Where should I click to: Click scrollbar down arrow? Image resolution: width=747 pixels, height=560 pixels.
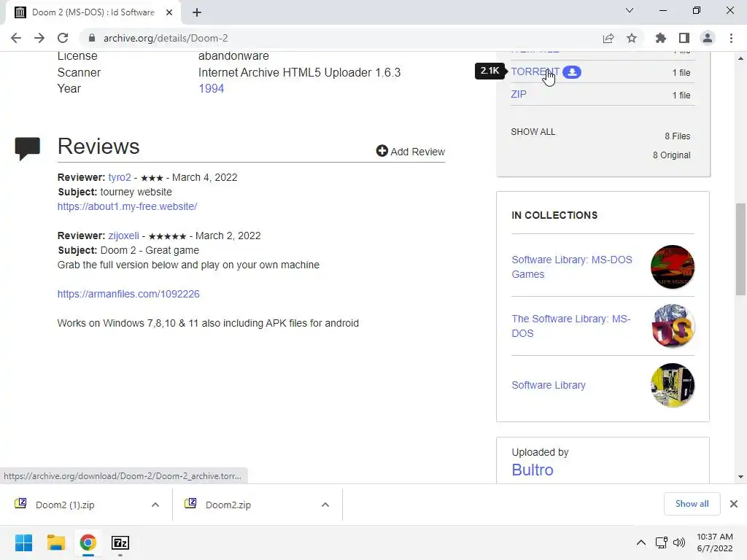[740, 477]
